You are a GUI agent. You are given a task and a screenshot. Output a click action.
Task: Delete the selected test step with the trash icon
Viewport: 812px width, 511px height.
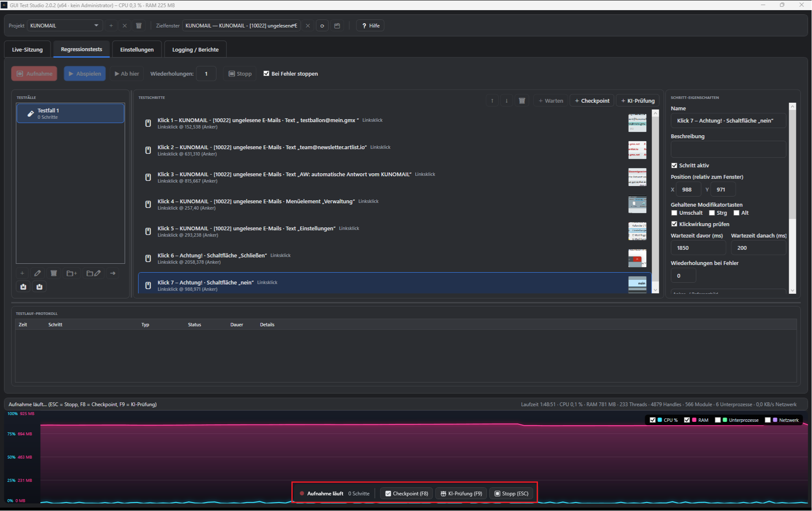(x=522, y=101)
